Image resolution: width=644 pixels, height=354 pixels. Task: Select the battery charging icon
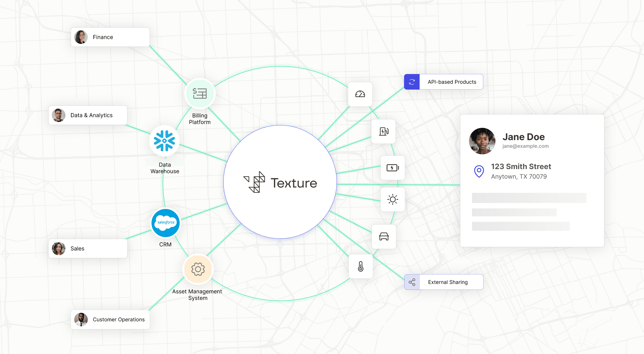pyautogui.click(x=393, y=168)
